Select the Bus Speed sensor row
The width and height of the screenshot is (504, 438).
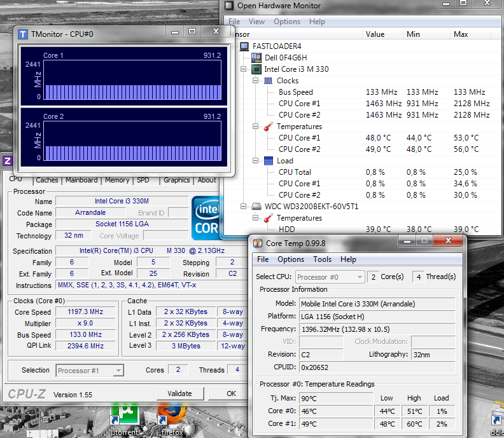coord(363,92)
